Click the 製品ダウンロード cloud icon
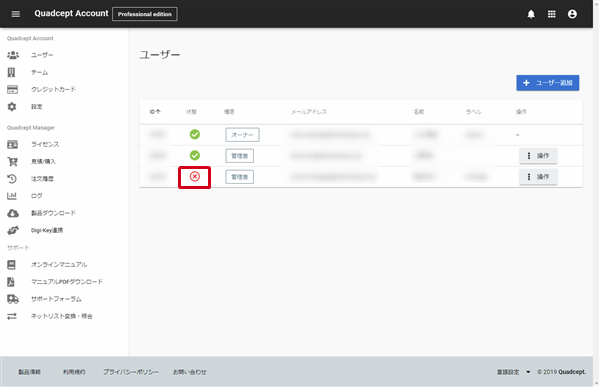The image size is (600, 387). tap(13, 213)
